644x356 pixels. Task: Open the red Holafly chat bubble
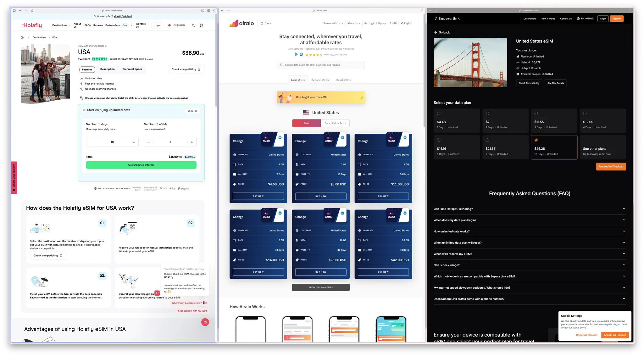(x=205, y=322)
